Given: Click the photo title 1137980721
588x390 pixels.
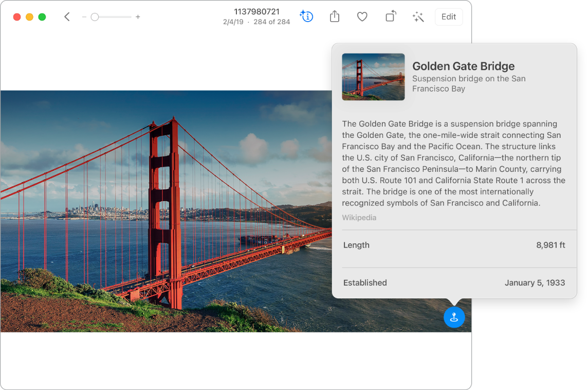Looking at the screenshot, I should 256,11.
